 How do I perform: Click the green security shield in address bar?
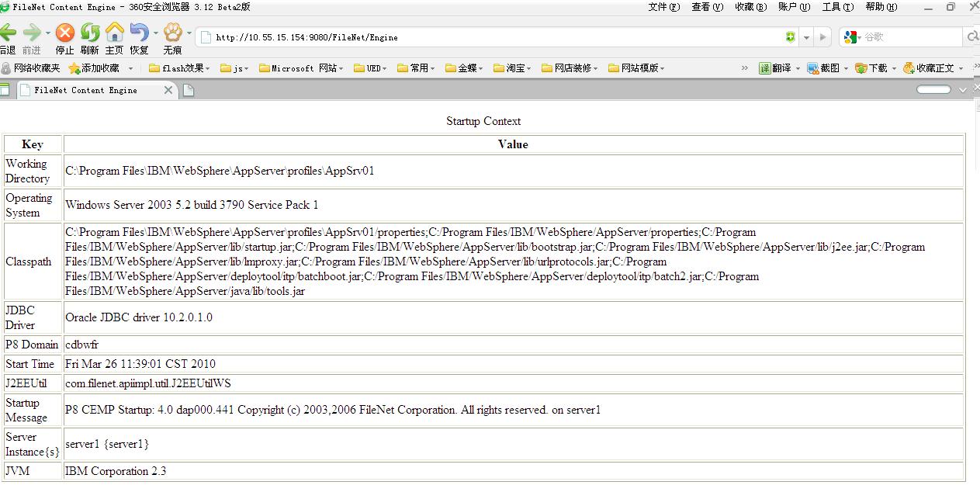[790, 37]
